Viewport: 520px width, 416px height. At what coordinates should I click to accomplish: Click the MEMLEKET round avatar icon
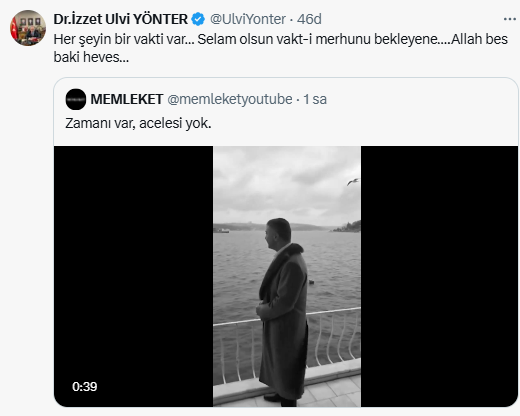76,99
